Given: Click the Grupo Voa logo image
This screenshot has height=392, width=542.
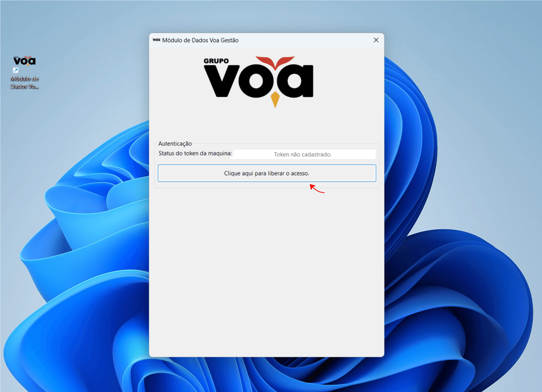Looking at the screenshot, I should click(258, 82).
